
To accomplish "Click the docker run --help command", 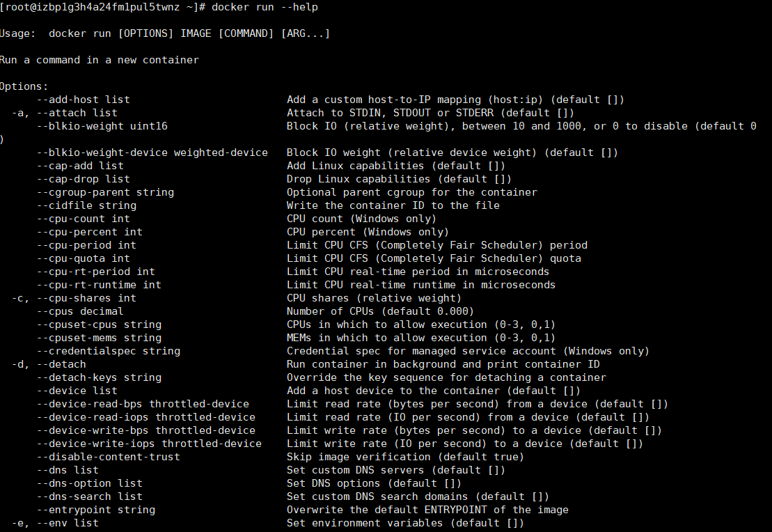I will 265,8.
